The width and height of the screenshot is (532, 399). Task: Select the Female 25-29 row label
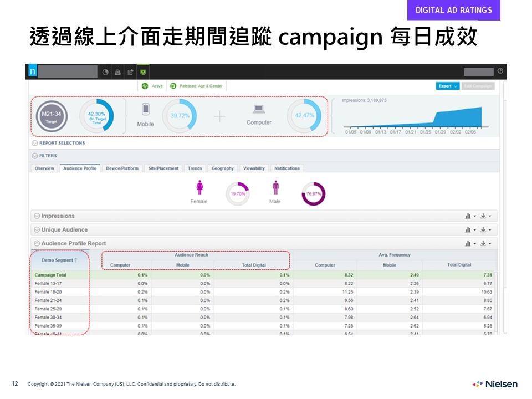coord(48,309)
